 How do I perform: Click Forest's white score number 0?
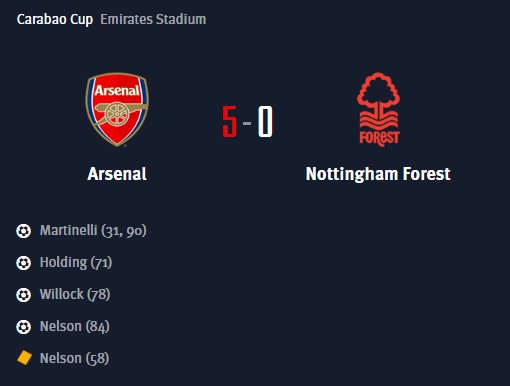pos(265,122)
